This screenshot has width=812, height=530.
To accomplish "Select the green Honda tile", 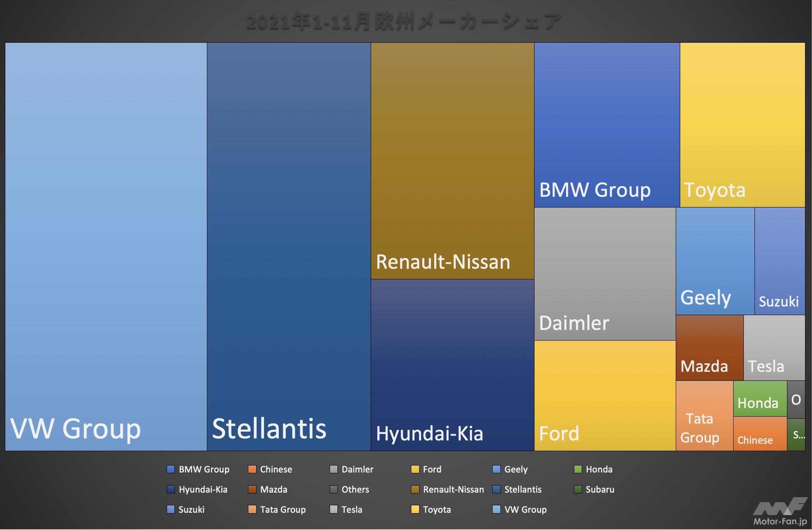I will click(759, 398).
